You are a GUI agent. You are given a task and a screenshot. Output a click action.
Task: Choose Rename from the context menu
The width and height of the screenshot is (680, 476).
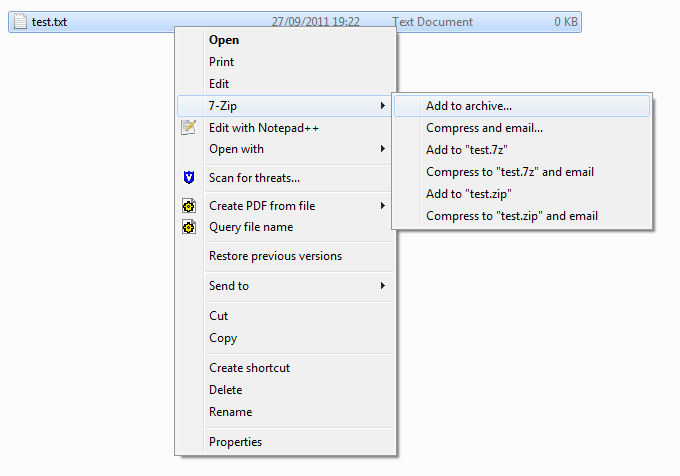pos(284,412)
